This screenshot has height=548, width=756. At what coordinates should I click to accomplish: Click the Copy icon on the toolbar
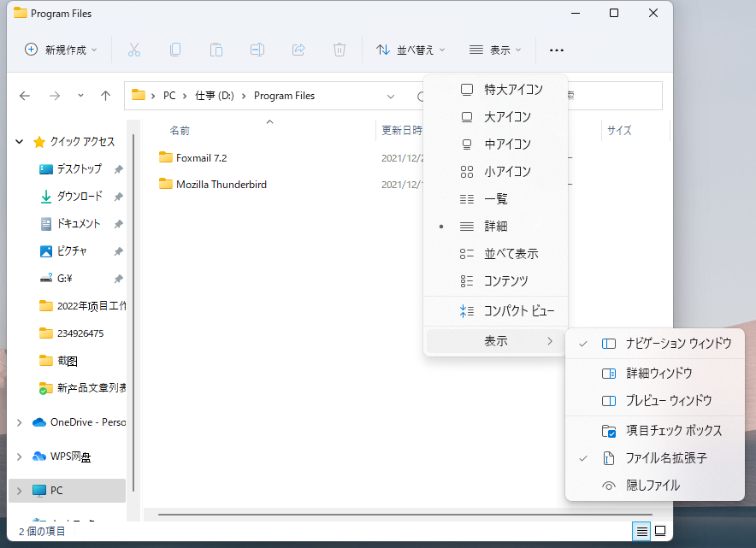(x=174, y=50)
